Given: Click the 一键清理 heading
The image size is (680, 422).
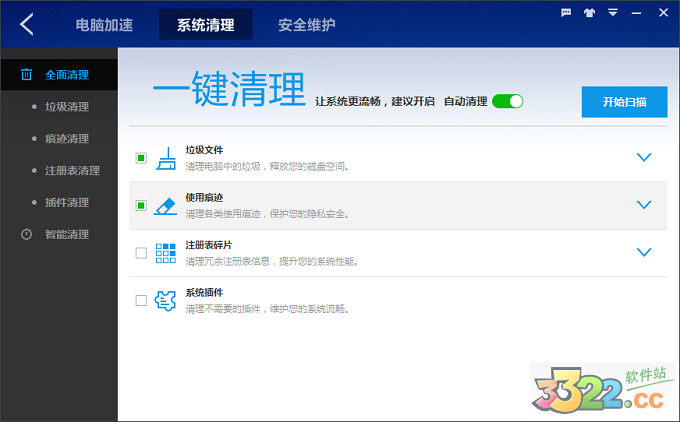Looking at the screenshot, I should (229, 89).
